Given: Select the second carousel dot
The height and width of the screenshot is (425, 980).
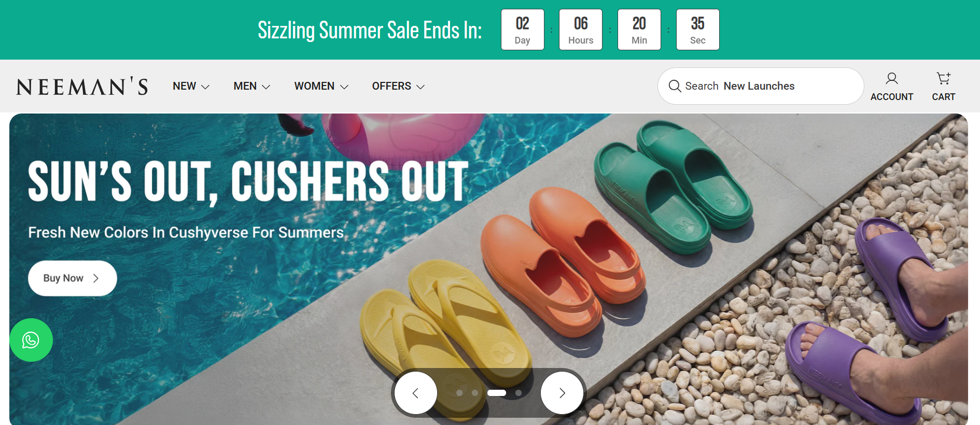Looking at the screenshot, I should click(475, 393).
